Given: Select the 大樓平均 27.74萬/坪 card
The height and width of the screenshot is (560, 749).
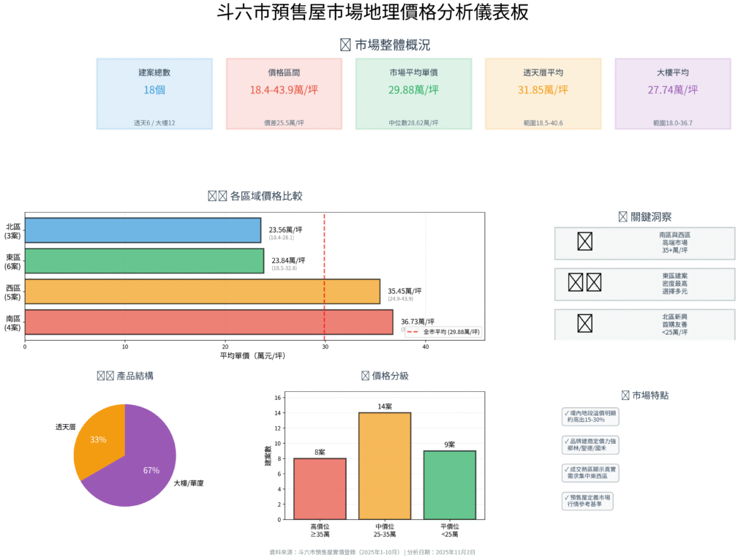Looking at the screenshot, I should 672,94.
